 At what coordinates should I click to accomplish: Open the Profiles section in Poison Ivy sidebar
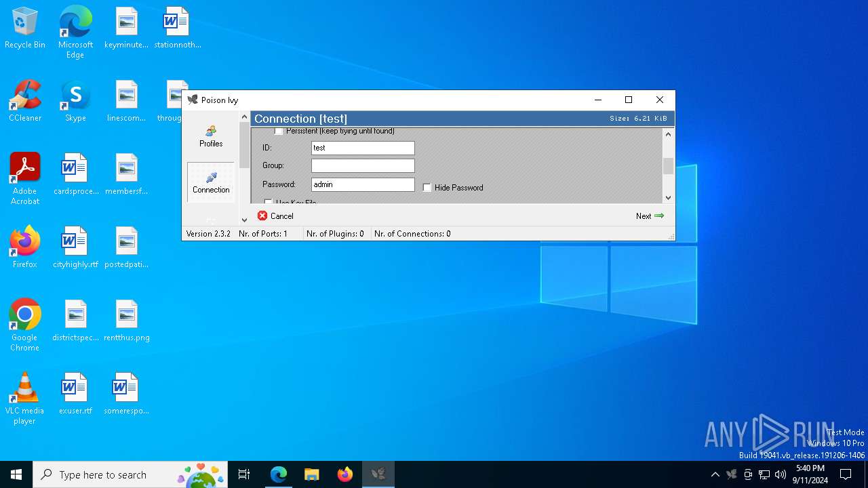211,136
